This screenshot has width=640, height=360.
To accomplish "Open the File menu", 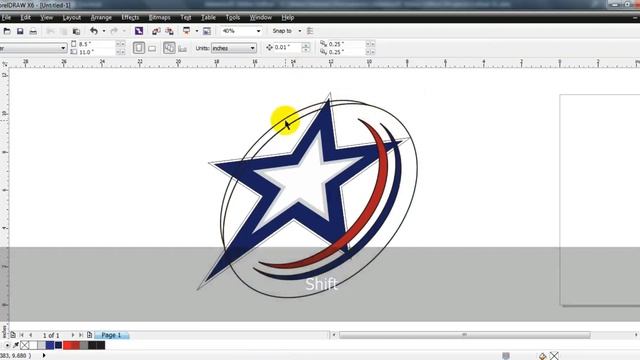I will tap(6, 18).
